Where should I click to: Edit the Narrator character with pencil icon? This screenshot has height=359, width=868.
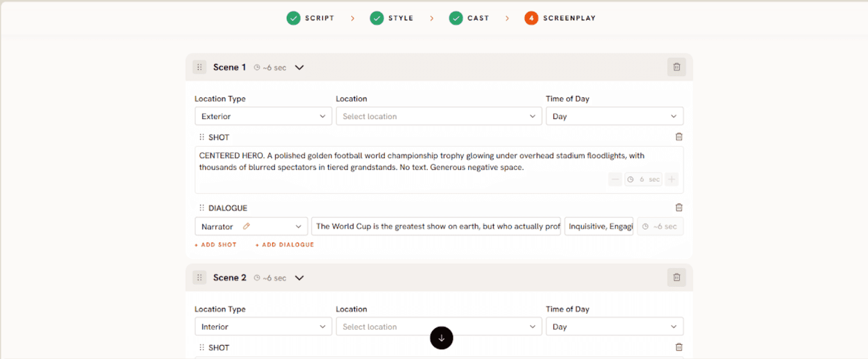point(247,227)
